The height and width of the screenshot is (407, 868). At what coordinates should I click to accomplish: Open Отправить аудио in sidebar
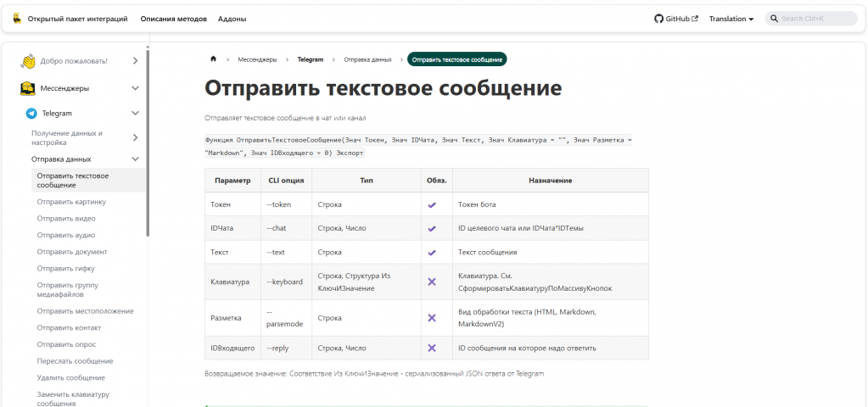[66, 235]
